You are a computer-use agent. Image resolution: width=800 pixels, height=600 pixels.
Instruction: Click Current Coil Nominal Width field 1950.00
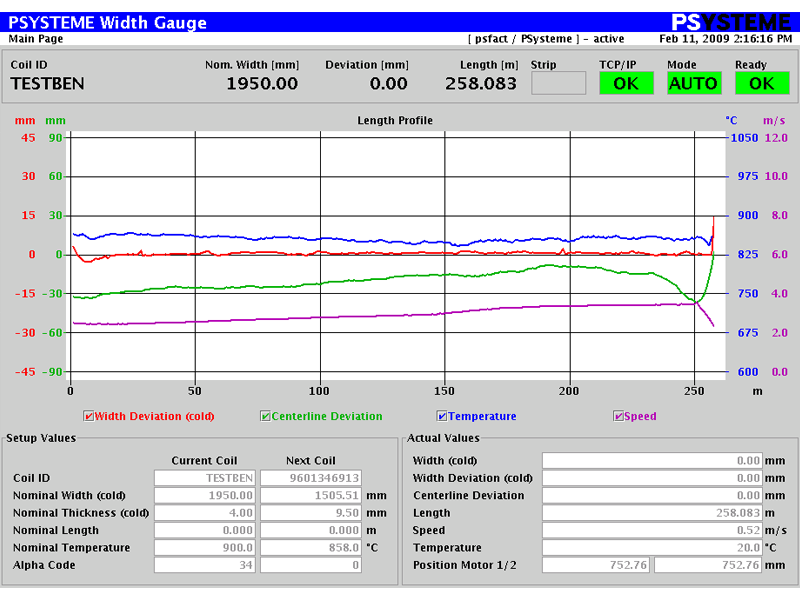[205, 495]
